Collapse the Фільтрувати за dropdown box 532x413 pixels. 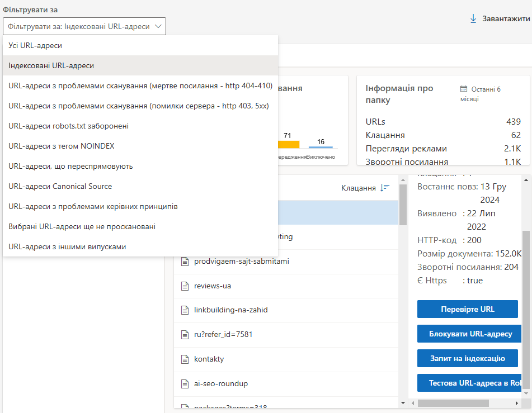tap(84, 26)
